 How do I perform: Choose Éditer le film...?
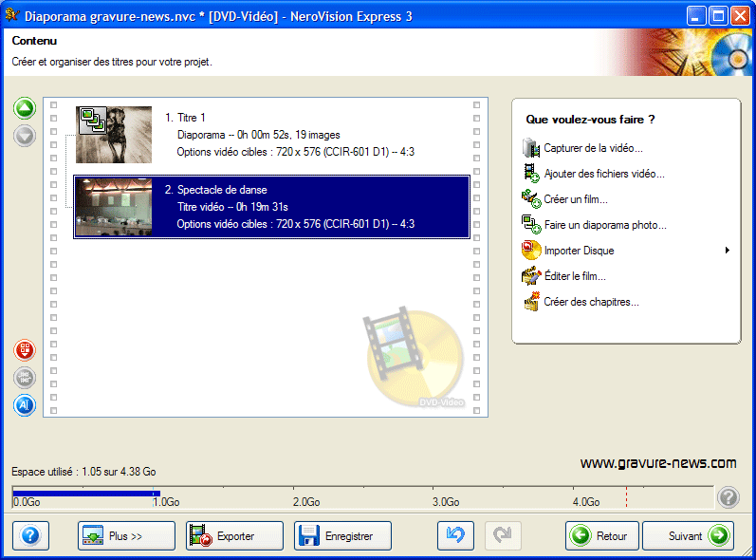click(575, 276)
